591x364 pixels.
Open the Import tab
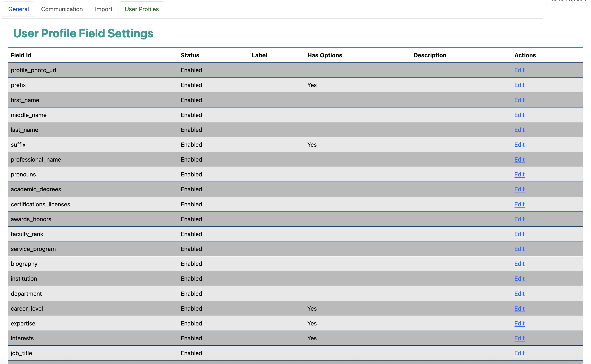tap(103, 9)
